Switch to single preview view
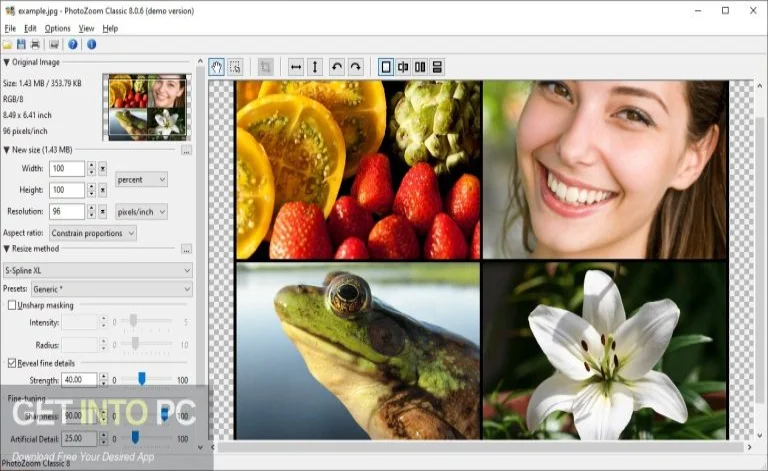 [x=386, y=67]
